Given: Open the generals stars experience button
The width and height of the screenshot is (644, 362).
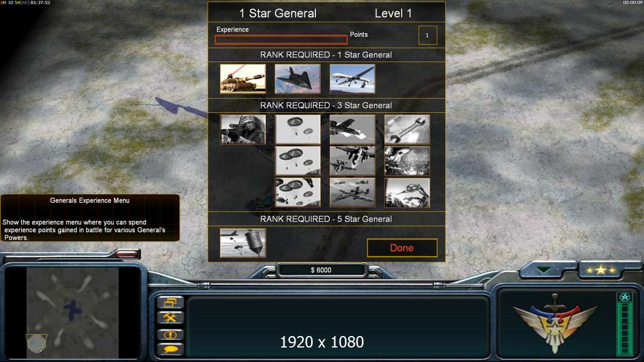Looking at the screenshot, I should [x=601, y=270].
